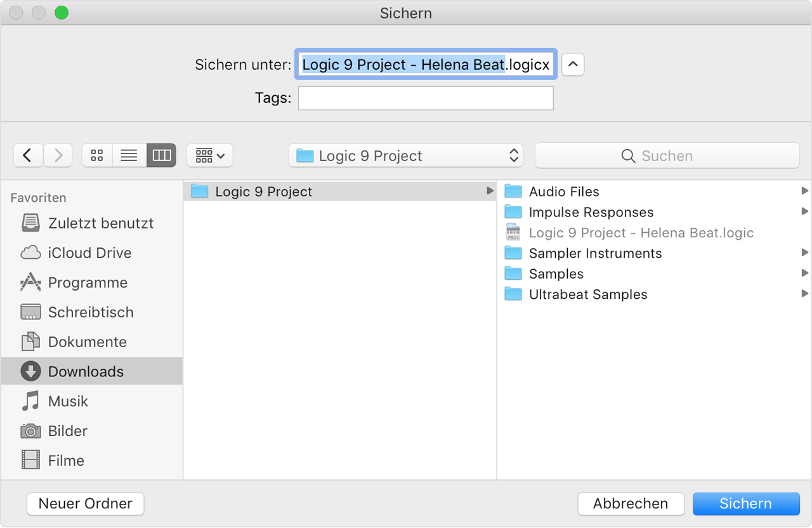This screenshot has height=528, width=812.
Task: Go back to previous folder
Action: 28,155
